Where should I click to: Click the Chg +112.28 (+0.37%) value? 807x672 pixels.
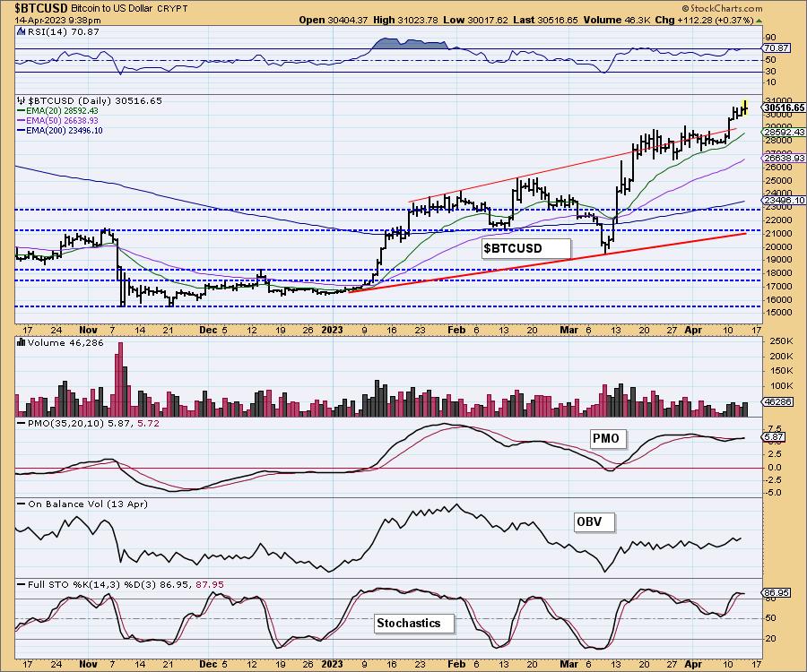pos(704,20)
